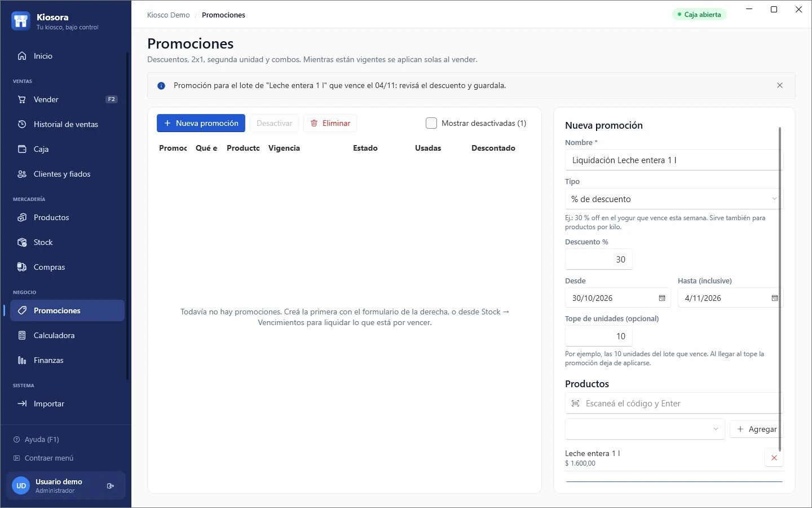This screenshot has height=508, width=812.
Task: Sort by the Vigencia column header
Action: click(284, 148)
